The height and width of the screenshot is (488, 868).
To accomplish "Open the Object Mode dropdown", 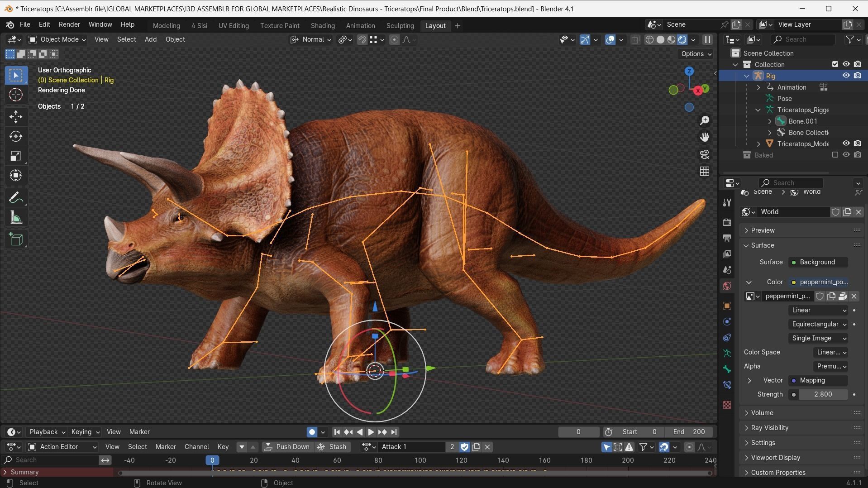I will (x=57, y=40).
